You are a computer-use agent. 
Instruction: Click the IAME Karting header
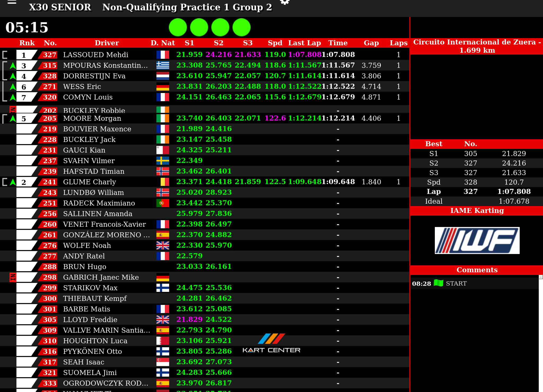[x=477, y=211]
